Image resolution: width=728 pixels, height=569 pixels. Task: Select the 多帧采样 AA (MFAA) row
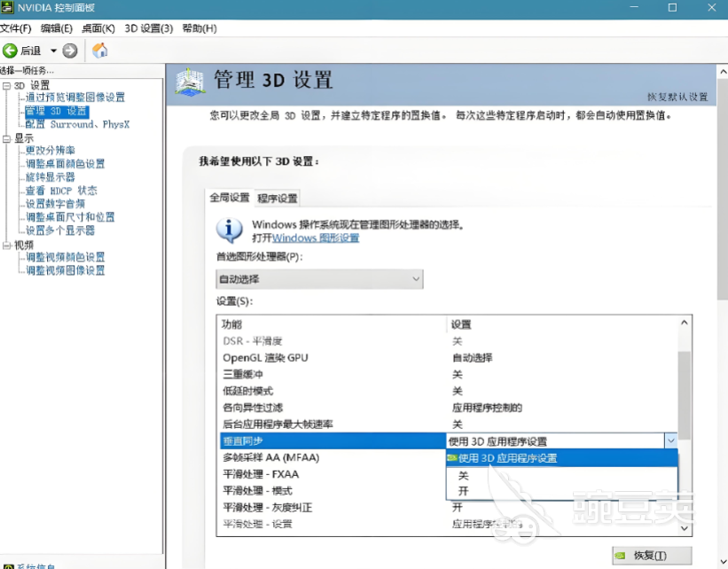pos(333,457)
